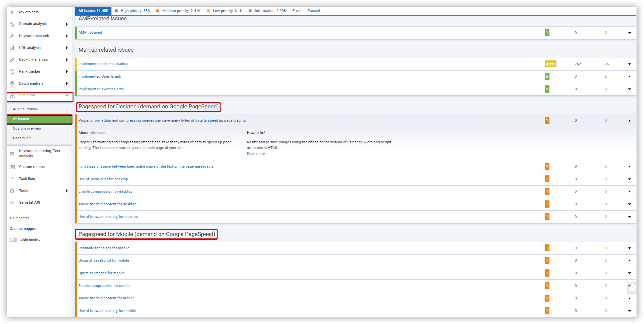
Task: Click the Tools gear icon
Action: click(x=12, y=191)
